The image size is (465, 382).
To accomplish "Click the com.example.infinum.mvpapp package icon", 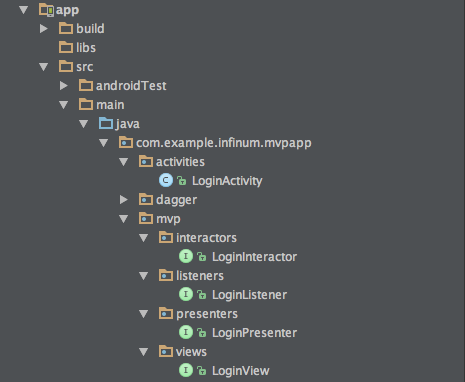I will [126, 142].
